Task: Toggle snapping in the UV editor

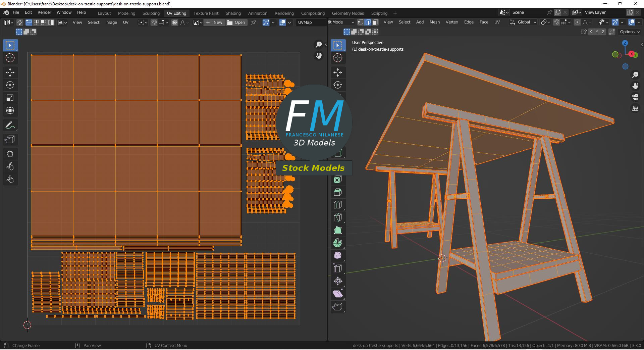Action: click(154, 22)
